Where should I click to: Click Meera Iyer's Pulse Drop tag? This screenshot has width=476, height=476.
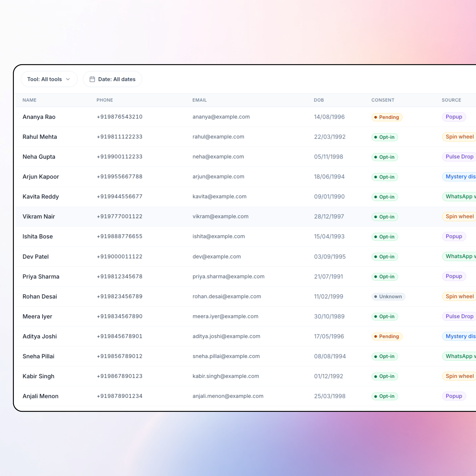459,316
